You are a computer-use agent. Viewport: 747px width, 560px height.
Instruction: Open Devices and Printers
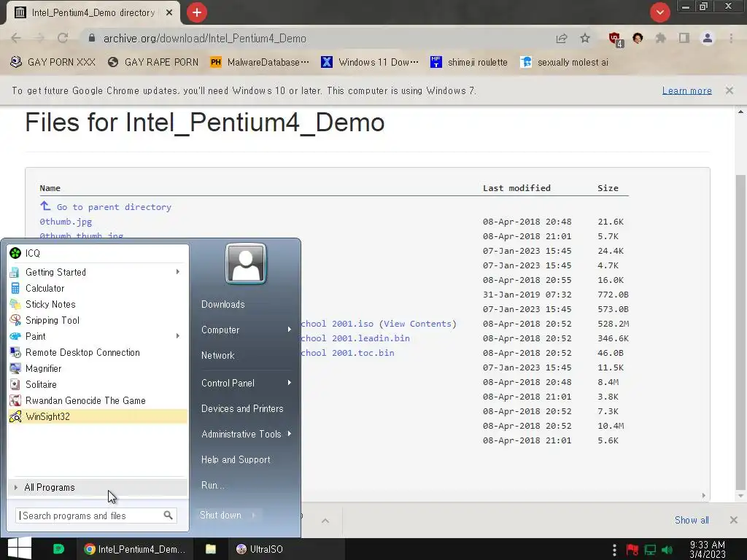click(x=242, y=408)
